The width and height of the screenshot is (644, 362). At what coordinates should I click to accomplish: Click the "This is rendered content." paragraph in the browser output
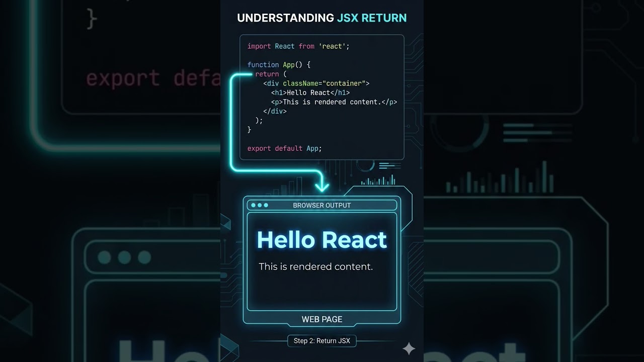point(316,267)
